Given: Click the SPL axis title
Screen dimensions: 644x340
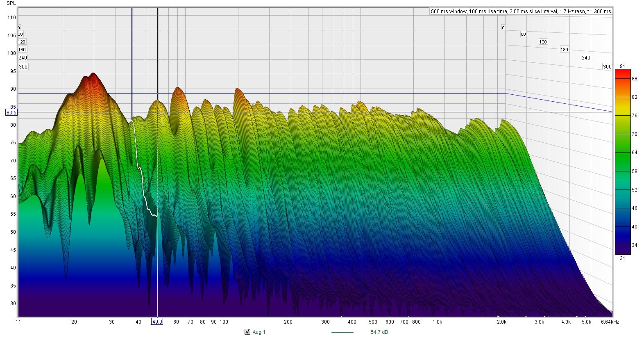Looking at the screenshot, I should click(x=11, y=3).
